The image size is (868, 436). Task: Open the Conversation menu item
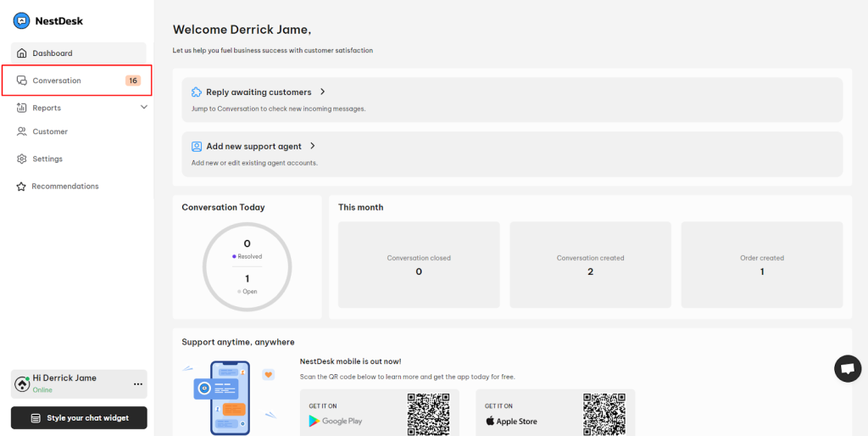[x=77, y=81]
